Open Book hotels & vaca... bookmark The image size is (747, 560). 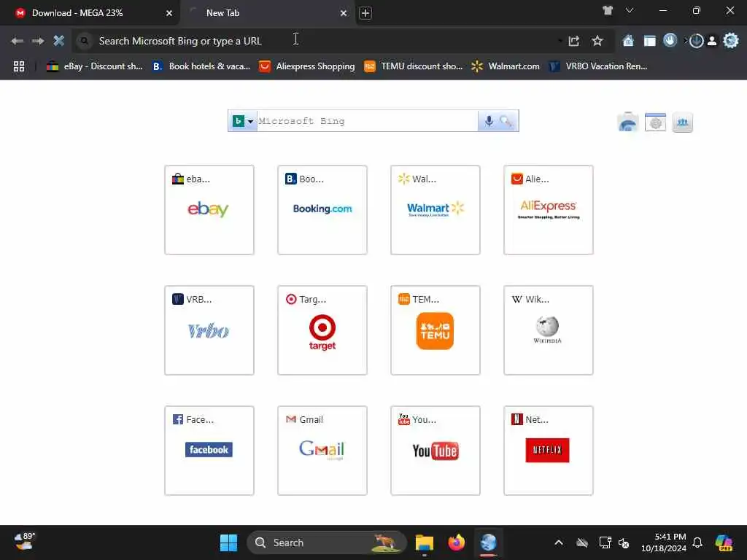(201, 66)
